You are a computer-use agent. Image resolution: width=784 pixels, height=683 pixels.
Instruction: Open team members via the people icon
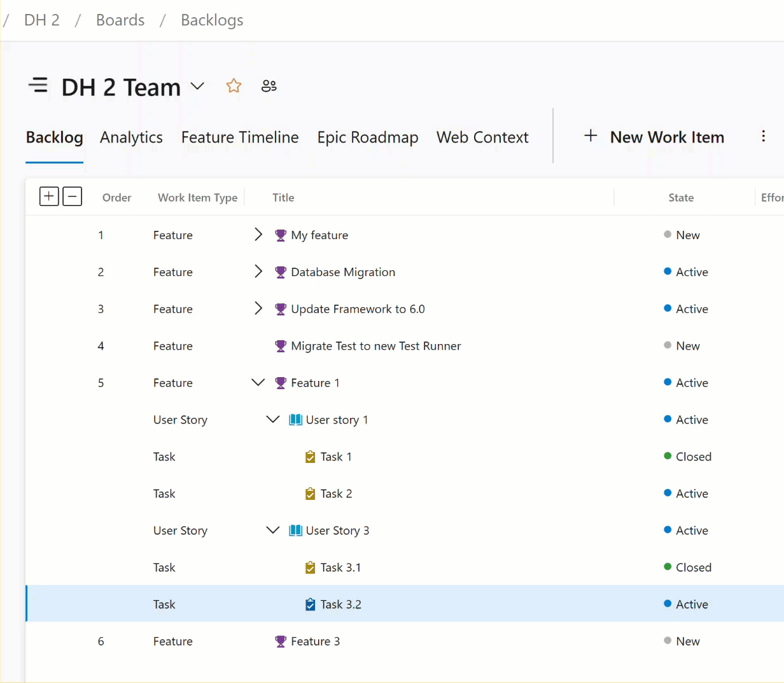pos(269,85)
